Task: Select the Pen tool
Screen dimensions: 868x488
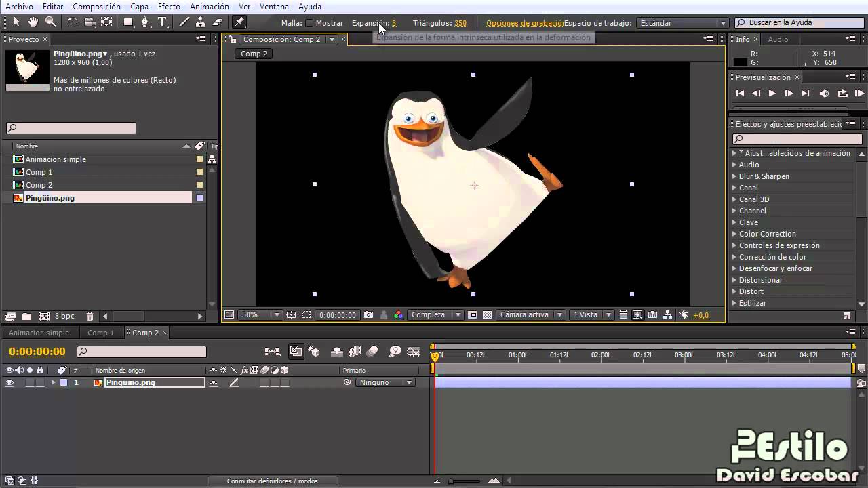Action: click(x=144, y=22)
